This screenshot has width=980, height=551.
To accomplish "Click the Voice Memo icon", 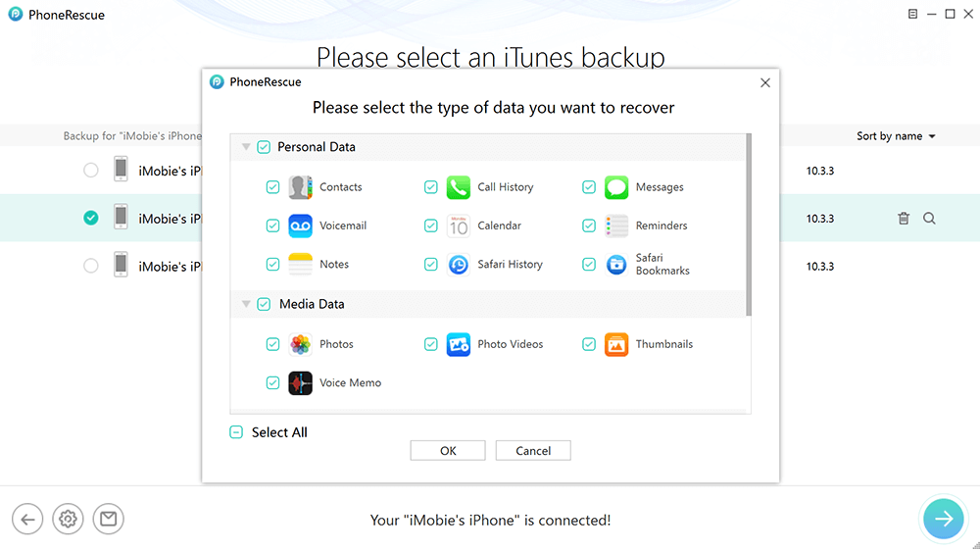I will click(300, 383).
